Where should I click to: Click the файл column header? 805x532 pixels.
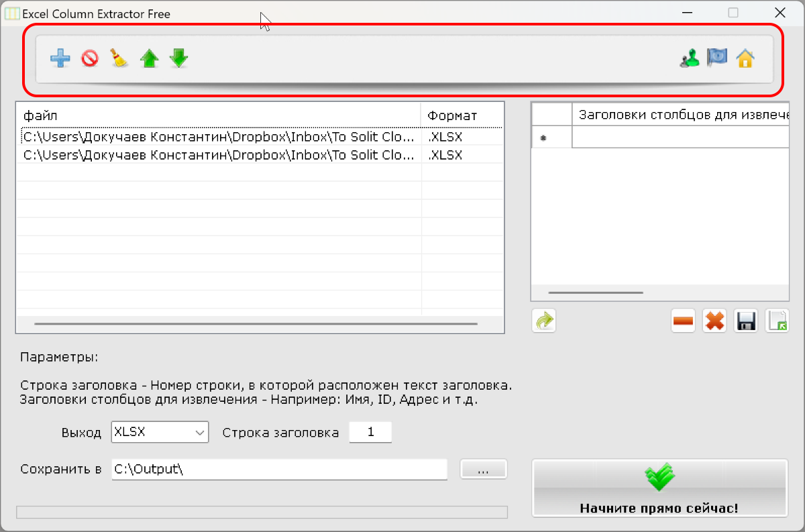tap(219, 115)
